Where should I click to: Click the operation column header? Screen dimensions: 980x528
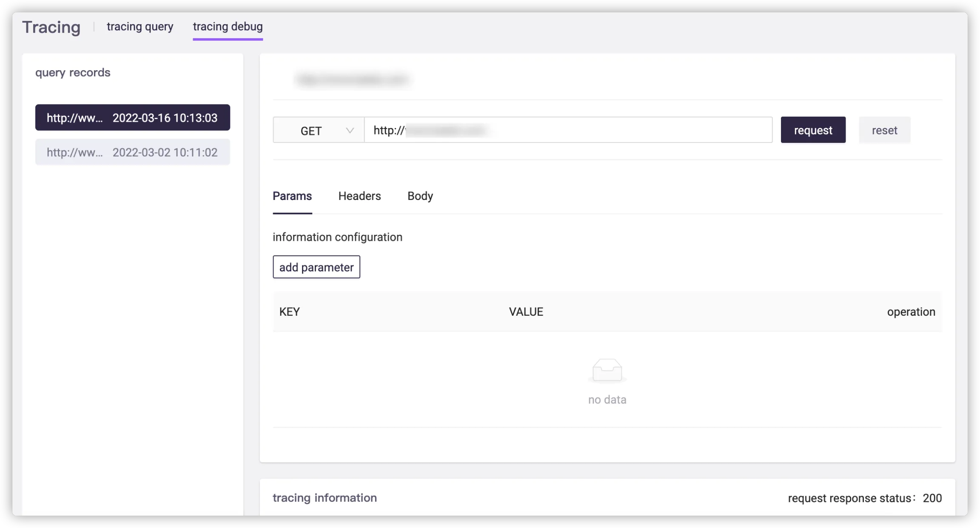[x=911, y=312]
